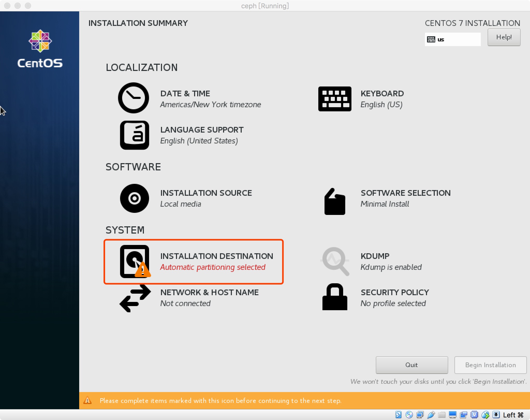Click VirtualBox optical disc status icon
The image size is (530, 420).
(409, 415)
